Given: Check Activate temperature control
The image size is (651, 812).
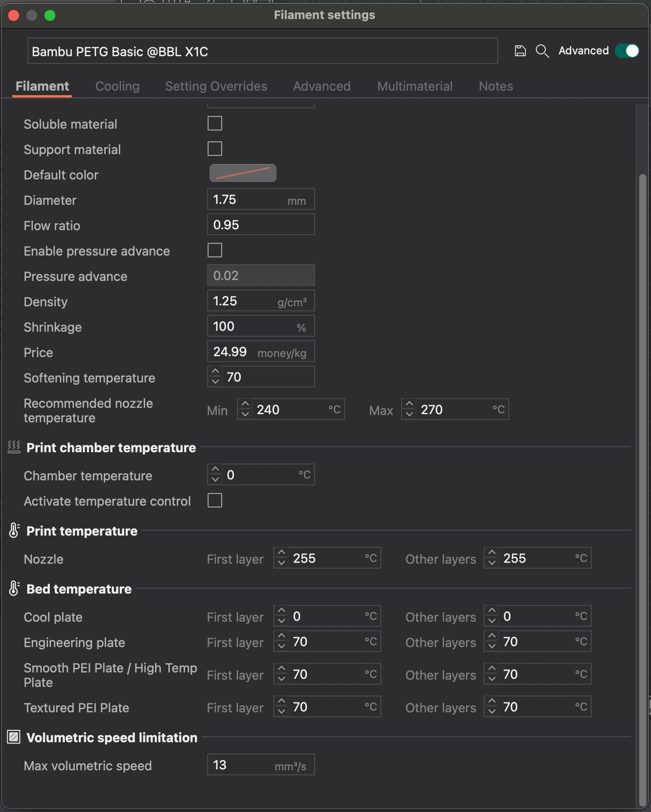Looking at the screenshot, I should click(x=214, y=500).
